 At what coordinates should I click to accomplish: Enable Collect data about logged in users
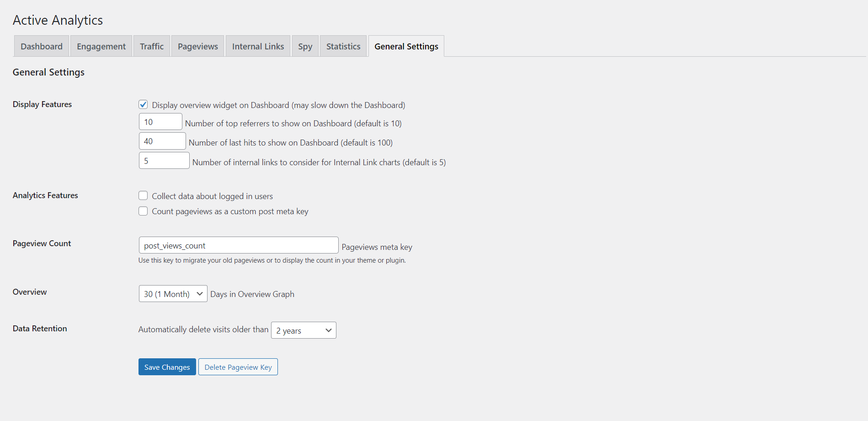click(x=143, y=196)
